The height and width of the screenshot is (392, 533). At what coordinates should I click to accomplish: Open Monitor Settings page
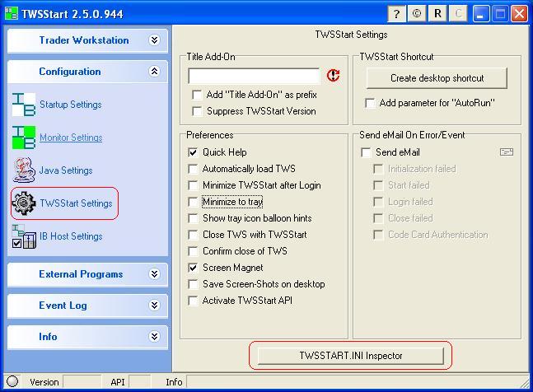(71, 138)
